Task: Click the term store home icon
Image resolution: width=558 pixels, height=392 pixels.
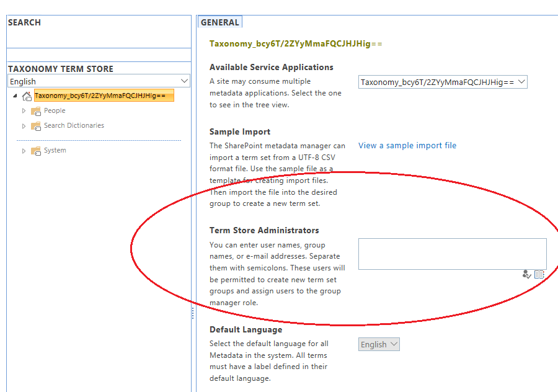Action: [27, 96]
